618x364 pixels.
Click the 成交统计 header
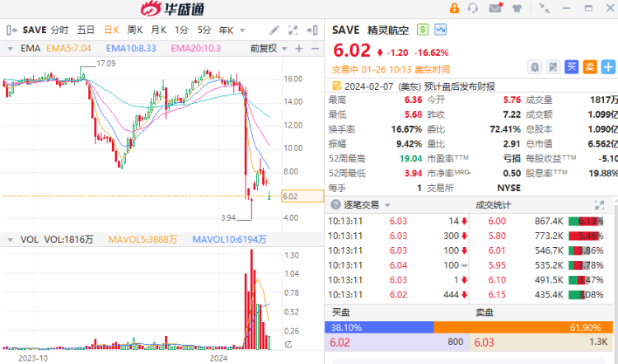(x=493, y=205)
